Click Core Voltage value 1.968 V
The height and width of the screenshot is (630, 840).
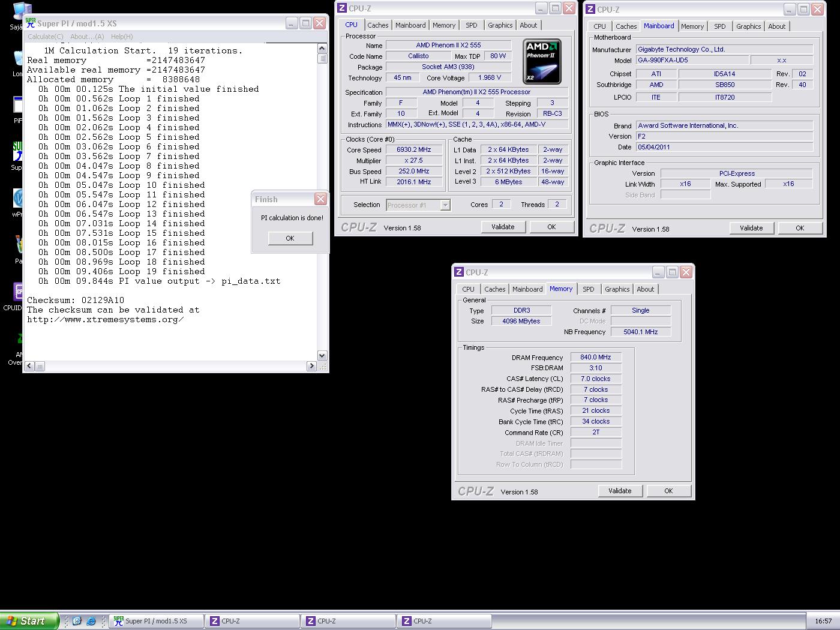490,77
